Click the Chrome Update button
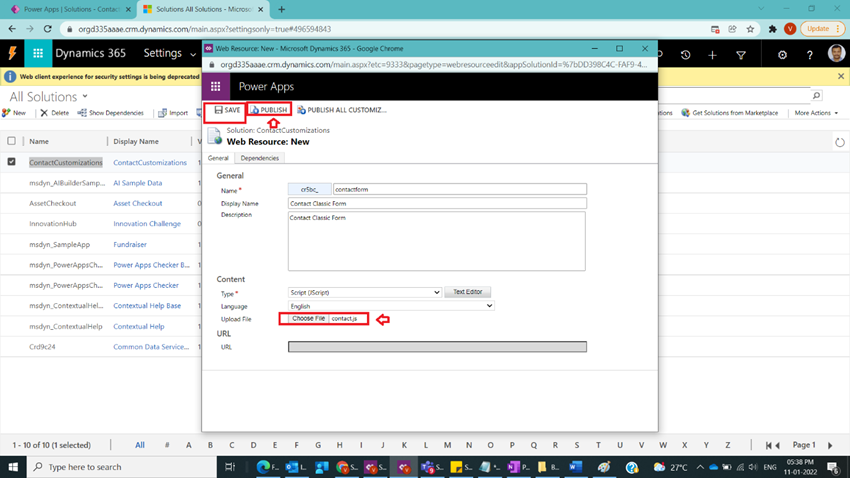This screenshot has height=478, width=850. (822, 29)
